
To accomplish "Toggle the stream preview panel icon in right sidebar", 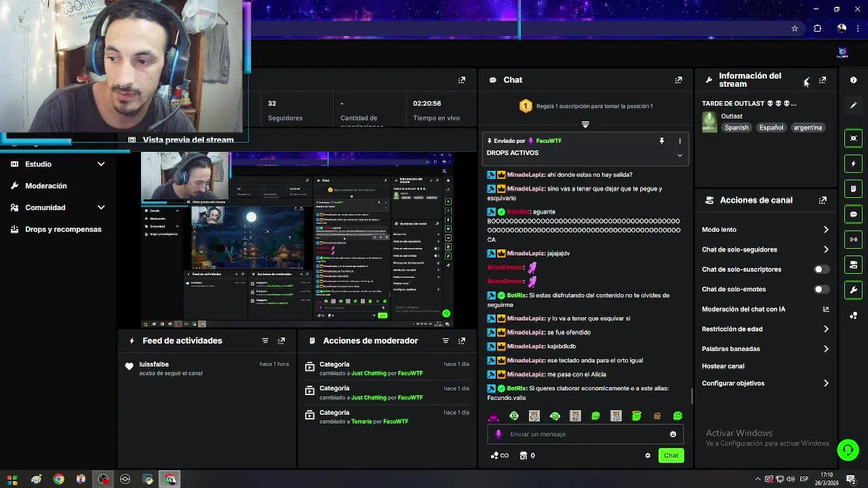I will (x=853, y=138).
